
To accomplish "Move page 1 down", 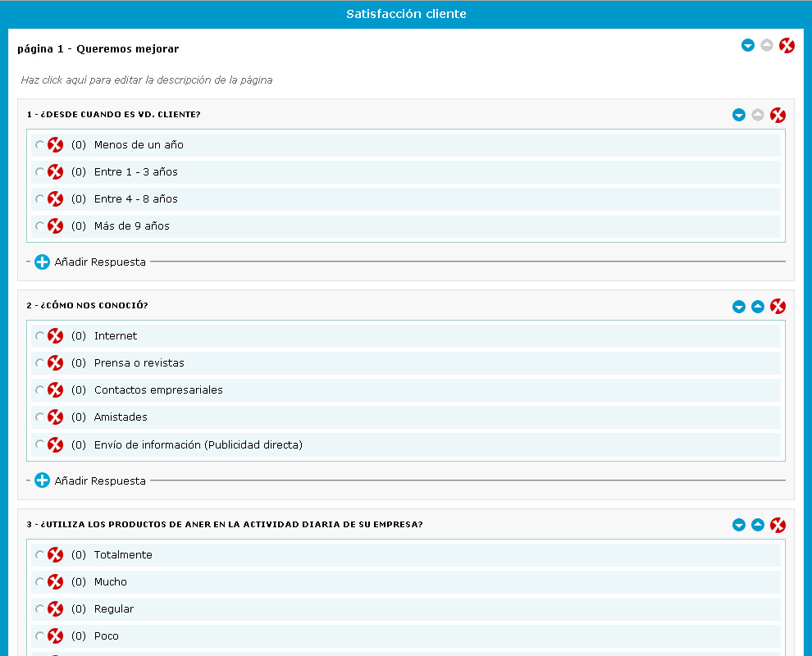I will pyautogui.click(x=748, y=46).
